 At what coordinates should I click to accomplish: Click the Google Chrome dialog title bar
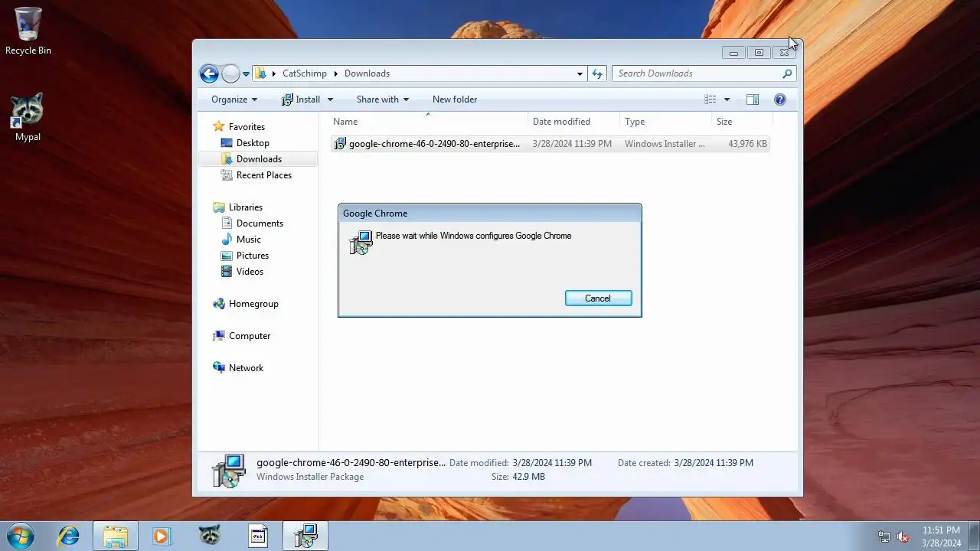coord(489,214)
